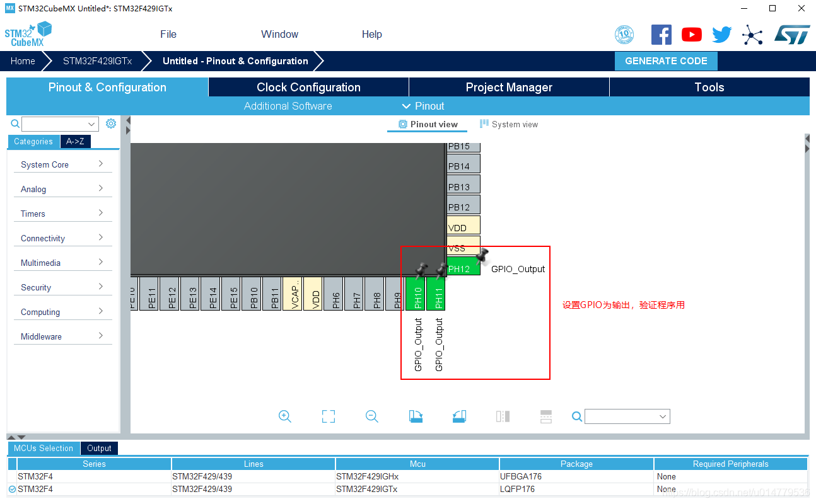This screenshot has width=816, height=504.
Task: Open the File menu
Action: (x=168, y=34)
